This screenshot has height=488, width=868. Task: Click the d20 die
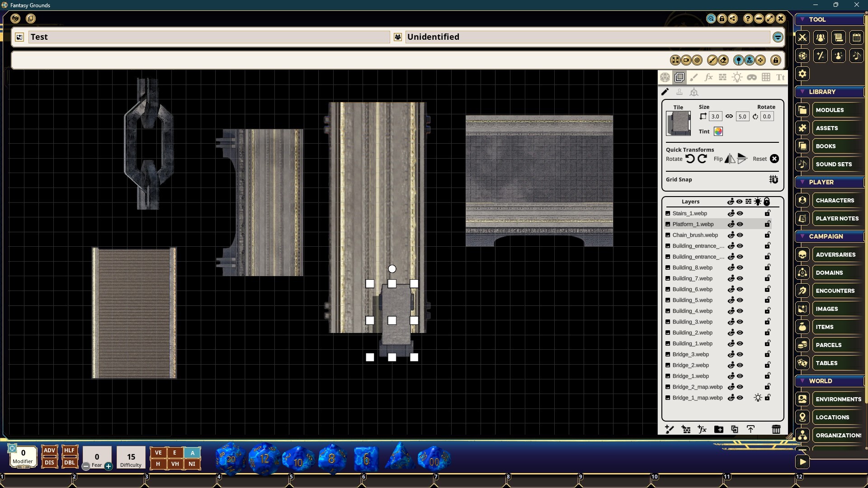coord(231,459)
